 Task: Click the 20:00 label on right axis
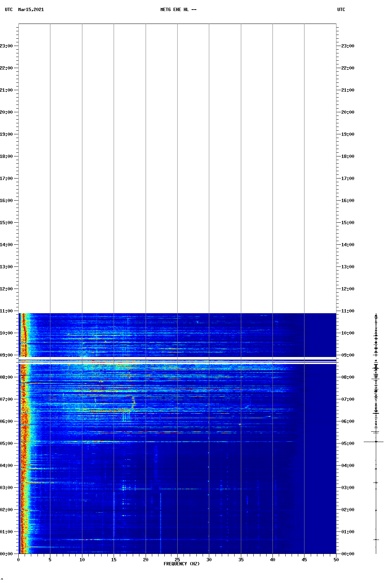pyautogui.click(x=348, y=112)
